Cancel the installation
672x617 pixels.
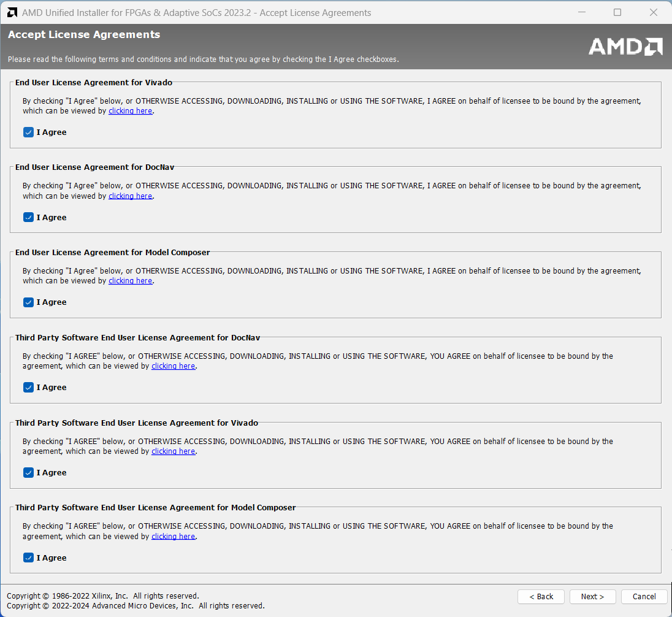pos(644,597)
